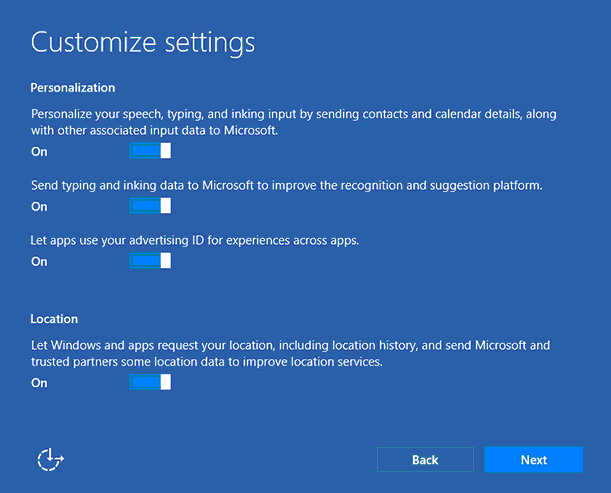Screen dimensions: 611x493
Task: Disable sending typing and inking data
Action: (150, 206)
